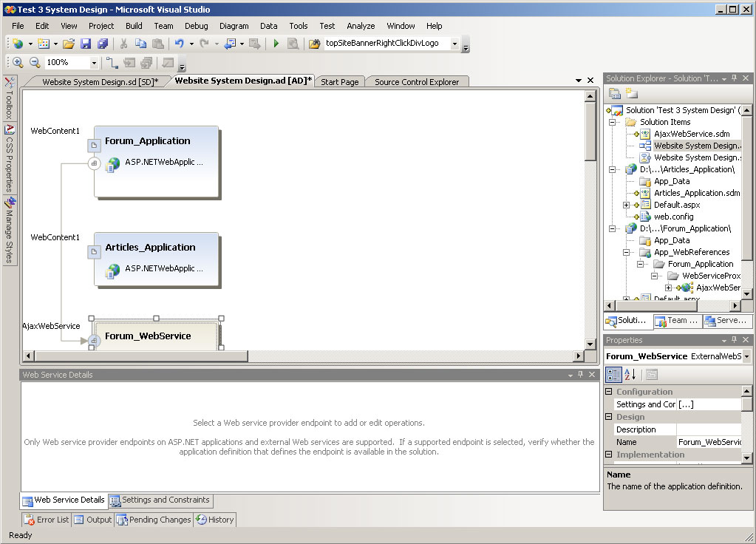
Task: Expand the Default.aspx node under Articles_Application
Action: [x=626, y=205]
